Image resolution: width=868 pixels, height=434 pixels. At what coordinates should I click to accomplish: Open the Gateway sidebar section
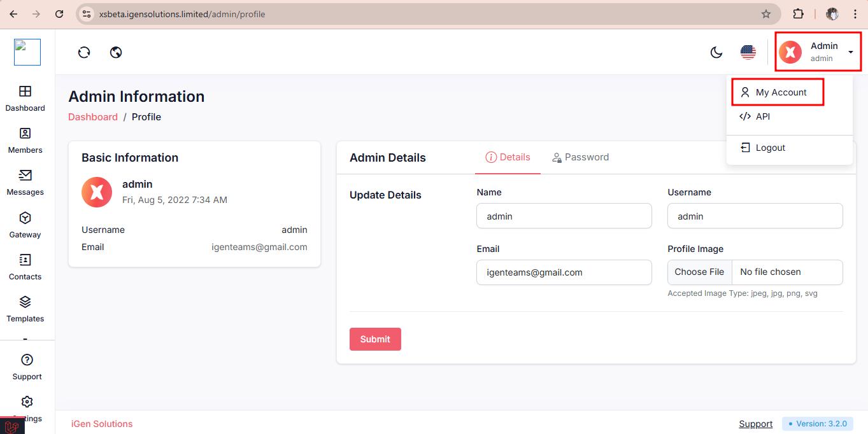25,225
